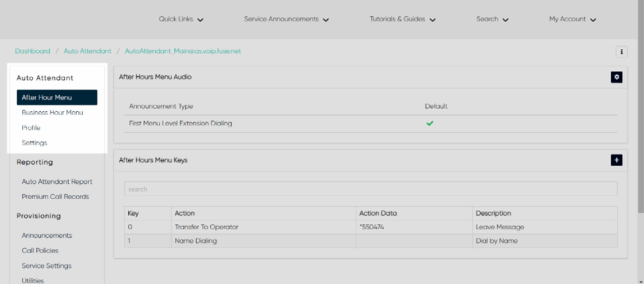Open the After Hours Menu Audio gear settings
644x284 pixels.
pyautogui.click(x=616, y=77)
